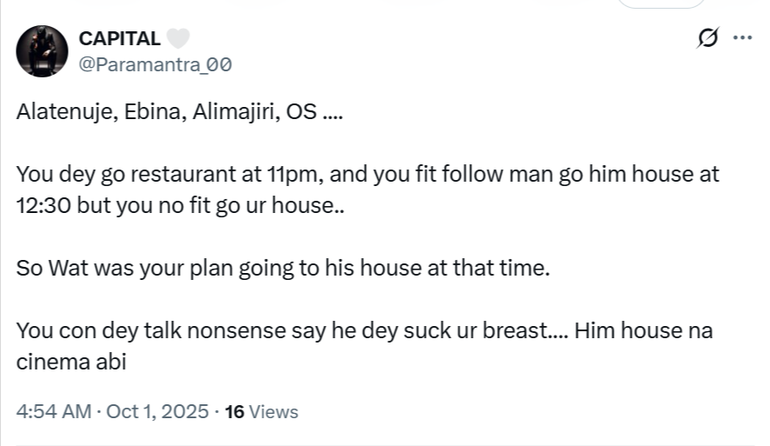Click the white heart emoji beside CAPITAL

(177, 39)
